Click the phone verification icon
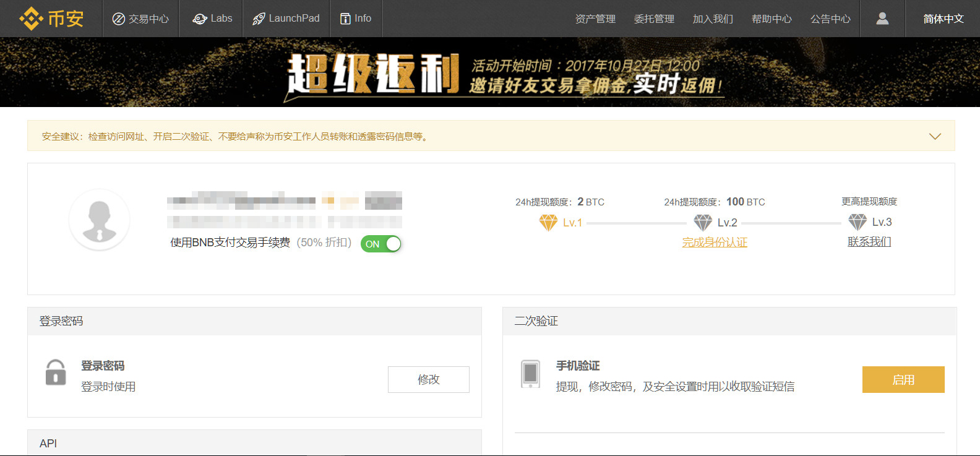Screen dimensions: 980x456 pyautogui.click(x=531, y=374)
